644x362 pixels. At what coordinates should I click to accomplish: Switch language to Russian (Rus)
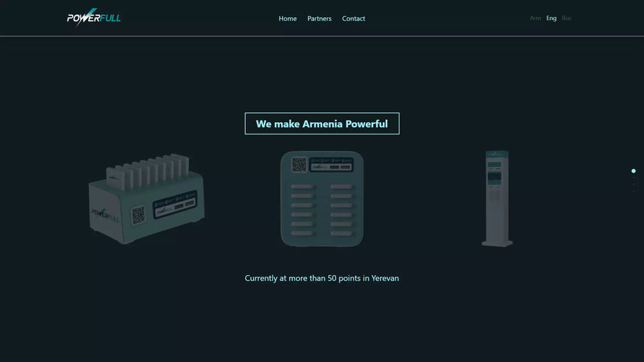566,19
